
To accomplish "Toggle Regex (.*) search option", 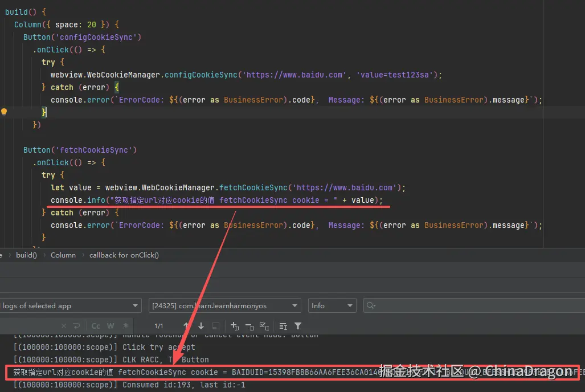I will [124, 326].
